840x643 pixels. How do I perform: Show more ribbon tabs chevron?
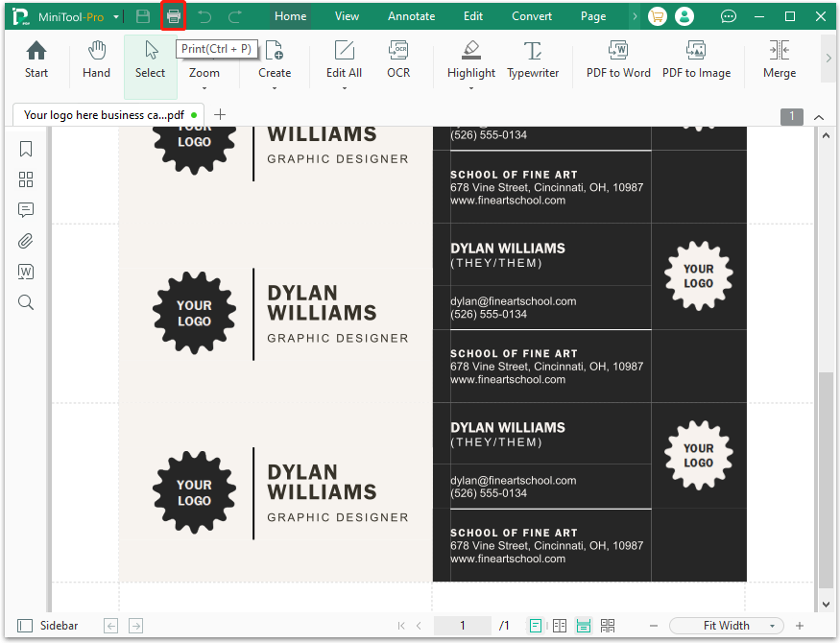coord(635,16)
